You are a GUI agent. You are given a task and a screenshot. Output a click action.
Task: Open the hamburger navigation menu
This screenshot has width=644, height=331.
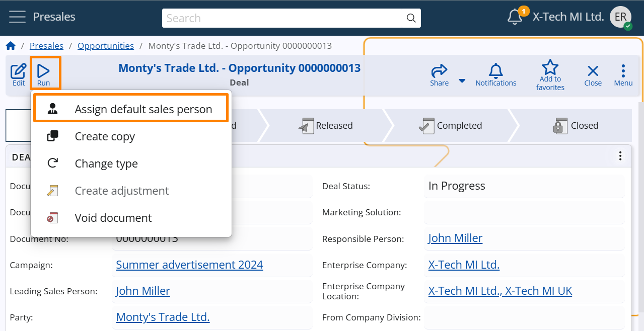(x=17, y=17)
